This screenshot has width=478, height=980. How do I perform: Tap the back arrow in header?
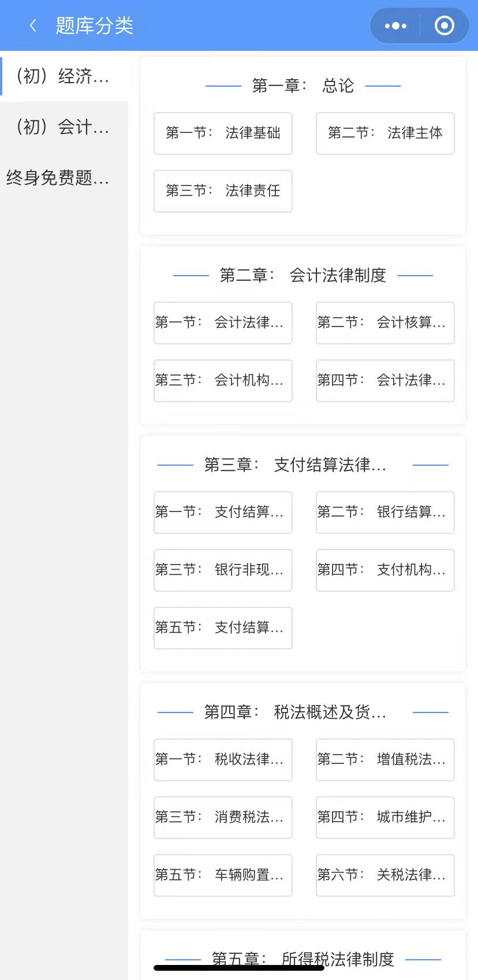pos(33,25)
